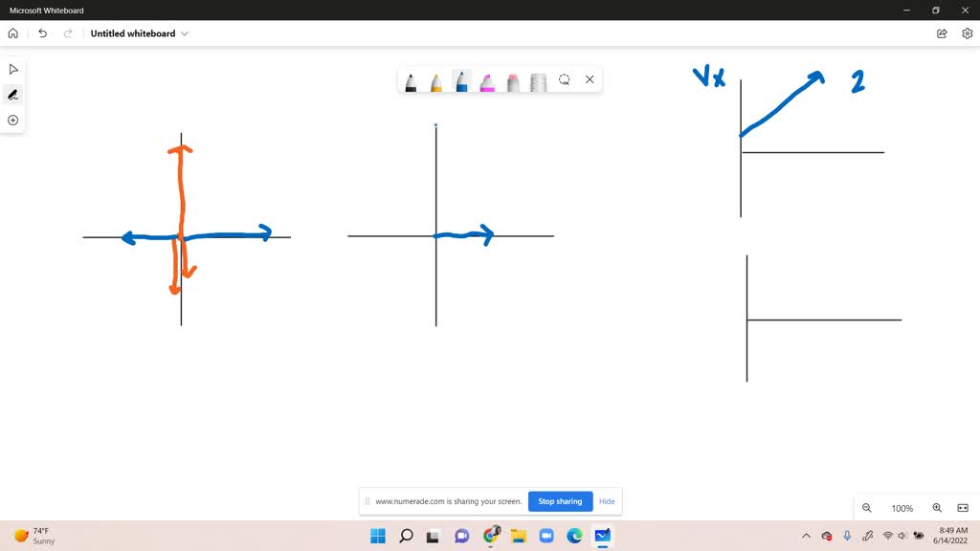Screen dimensions: 980x551
Task: Choose the Select pointer tool
Action: [13, 69]
